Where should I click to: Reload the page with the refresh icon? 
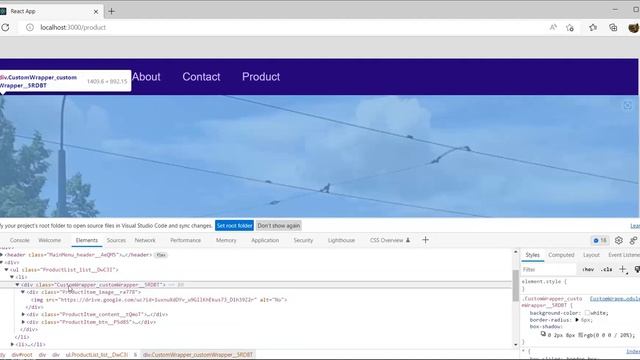point(5,27)
